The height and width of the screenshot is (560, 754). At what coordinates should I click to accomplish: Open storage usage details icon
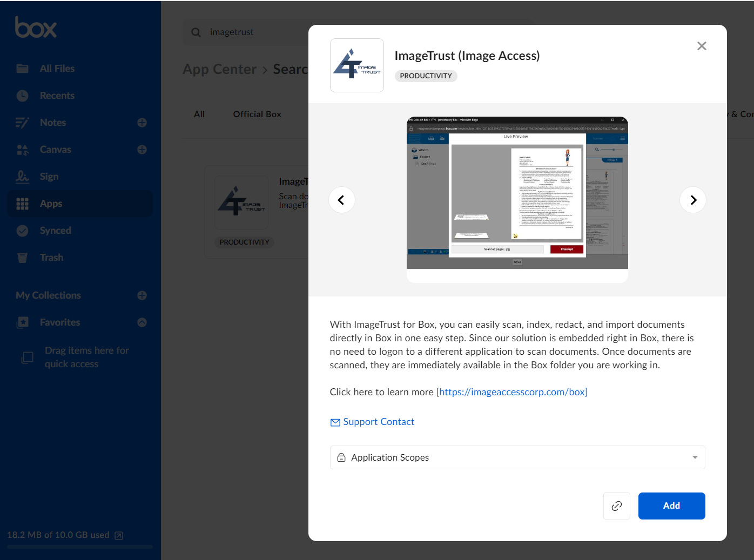(x=119, y=536)
